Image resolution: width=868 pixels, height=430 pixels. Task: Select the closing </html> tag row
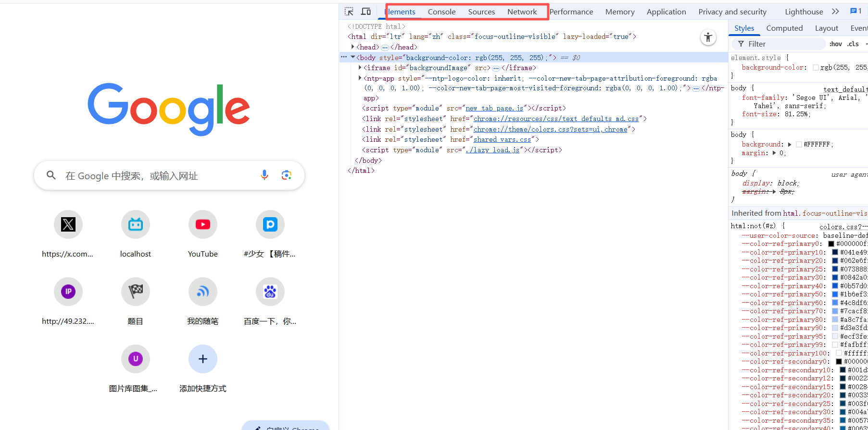coord(361,171)
